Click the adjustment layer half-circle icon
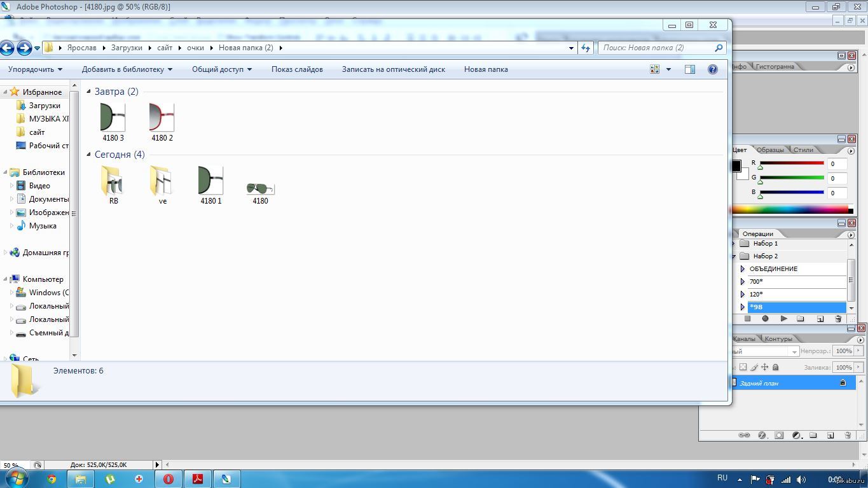This screenshot has height=488, width=868. click(x=796, y=435)
